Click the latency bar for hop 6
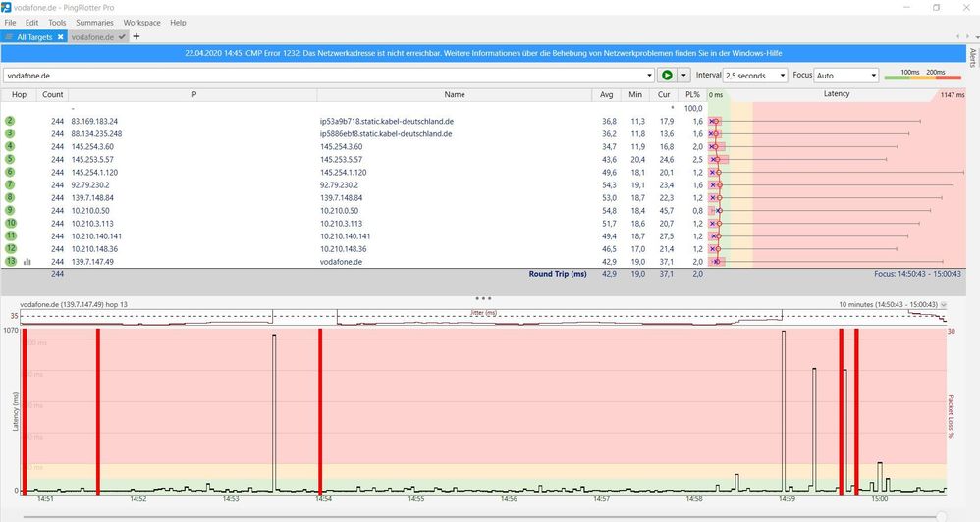Screen dimensions: 980x522 837,172
